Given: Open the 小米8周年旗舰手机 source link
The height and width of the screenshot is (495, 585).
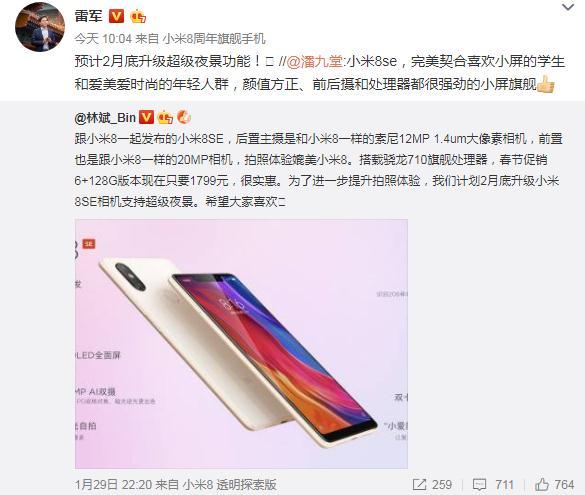Looking at the screenshot, I should tap(214, 39).
